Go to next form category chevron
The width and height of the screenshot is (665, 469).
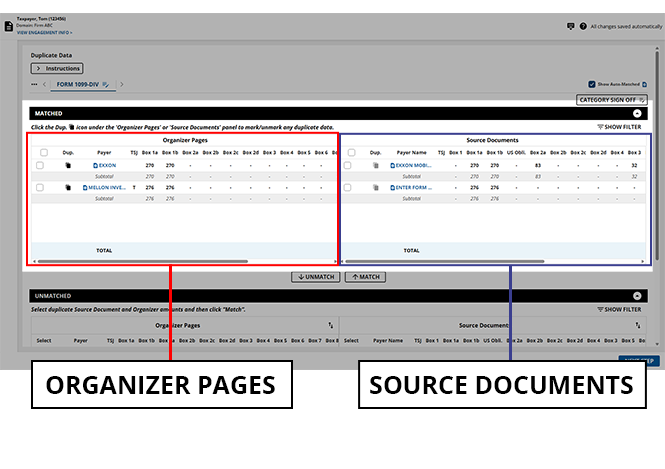click(122, 84)
